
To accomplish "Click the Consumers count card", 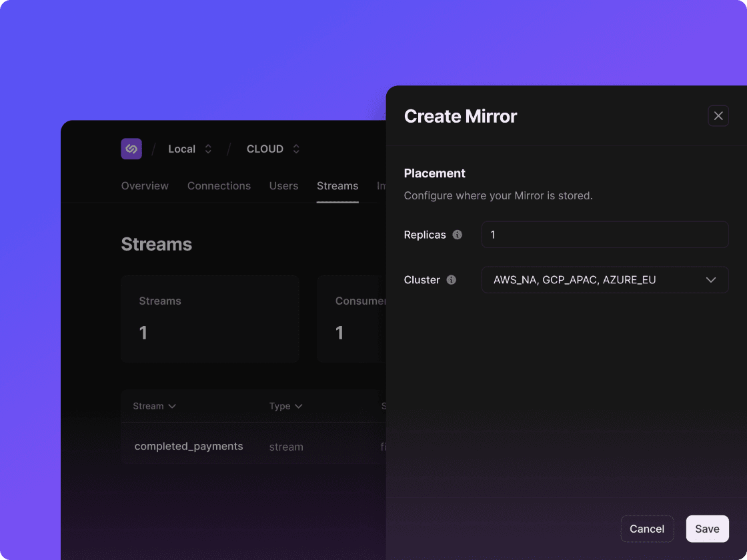I will [x=351, y=319].
